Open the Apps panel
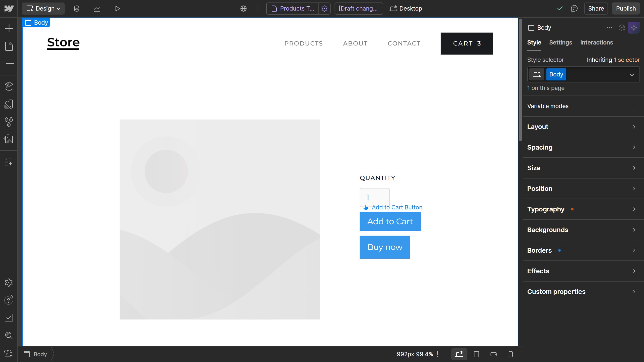The width and height of the screenshot is (644, 362). (x=9, y=162)
